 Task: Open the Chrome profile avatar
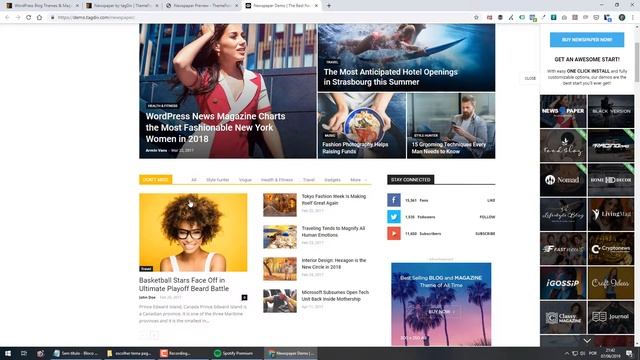pos(622,18)
